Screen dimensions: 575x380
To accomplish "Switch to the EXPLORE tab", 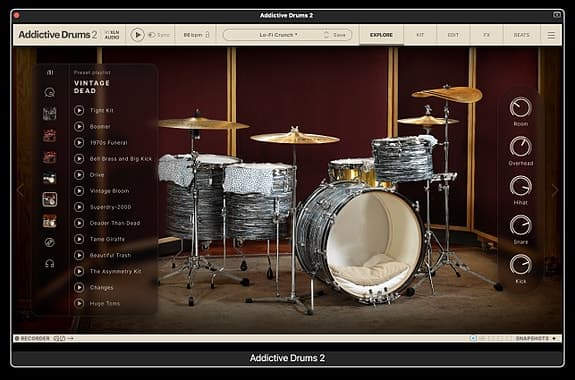I will [381, 35].
